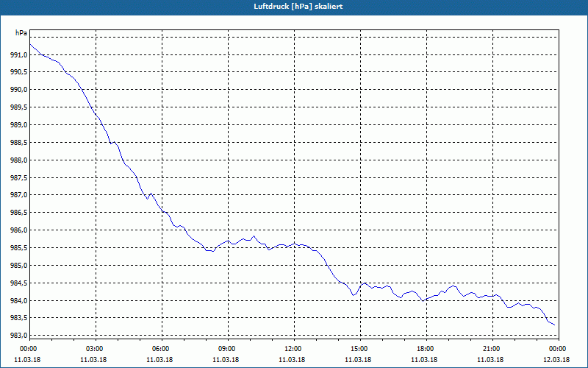Viewport: 588px width, 368px height.
Task: Click the 988,5 axis value
Action: tap(19, 143)
